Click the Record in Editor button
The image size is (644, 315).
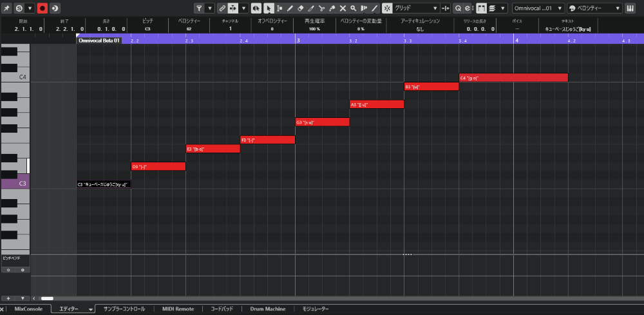pyautogui.click(x=43, y=8)
